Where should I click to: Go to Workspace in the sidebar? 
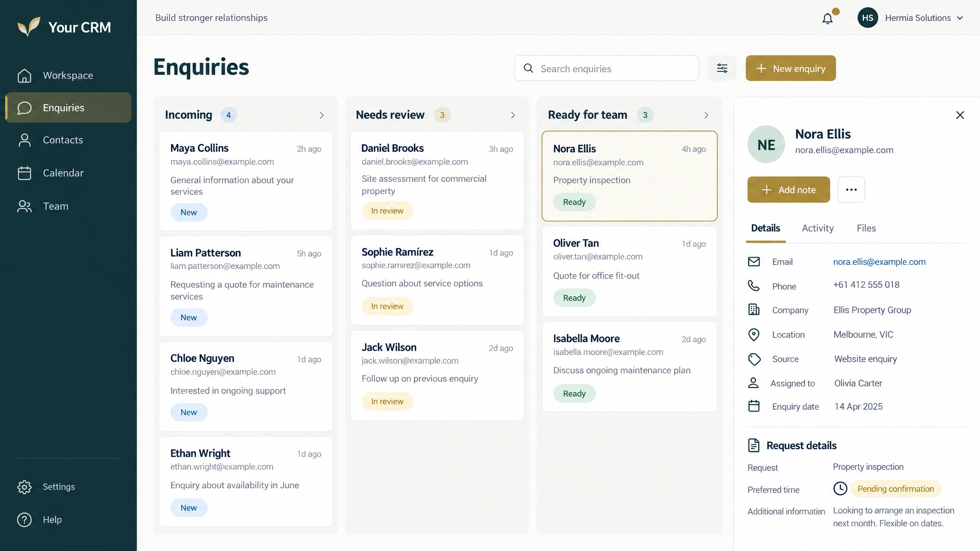[x=68, y=75]
